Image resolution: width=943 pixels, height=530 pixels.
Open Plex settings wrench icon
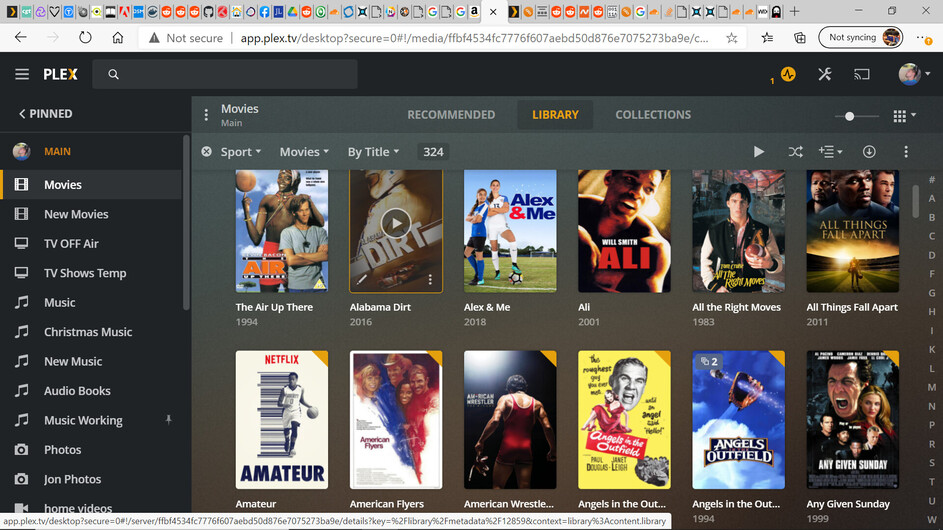click(x=825, y=74)
